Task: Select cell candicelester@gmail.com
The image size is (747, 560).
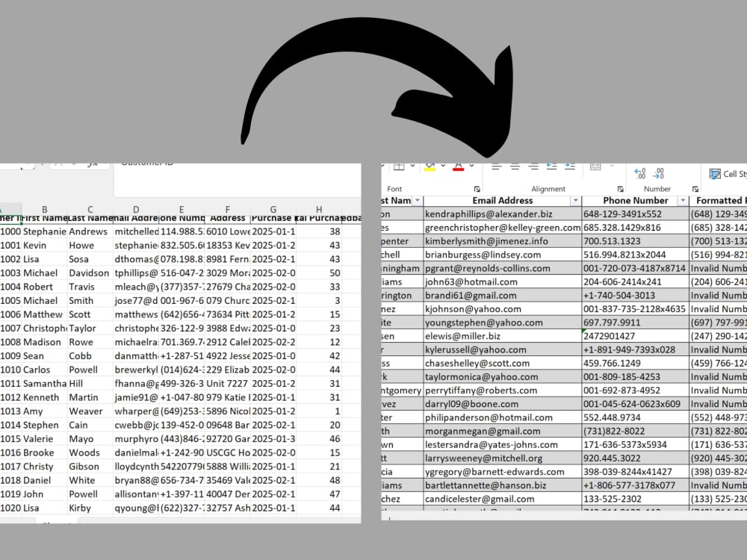Action: (502, 499)
